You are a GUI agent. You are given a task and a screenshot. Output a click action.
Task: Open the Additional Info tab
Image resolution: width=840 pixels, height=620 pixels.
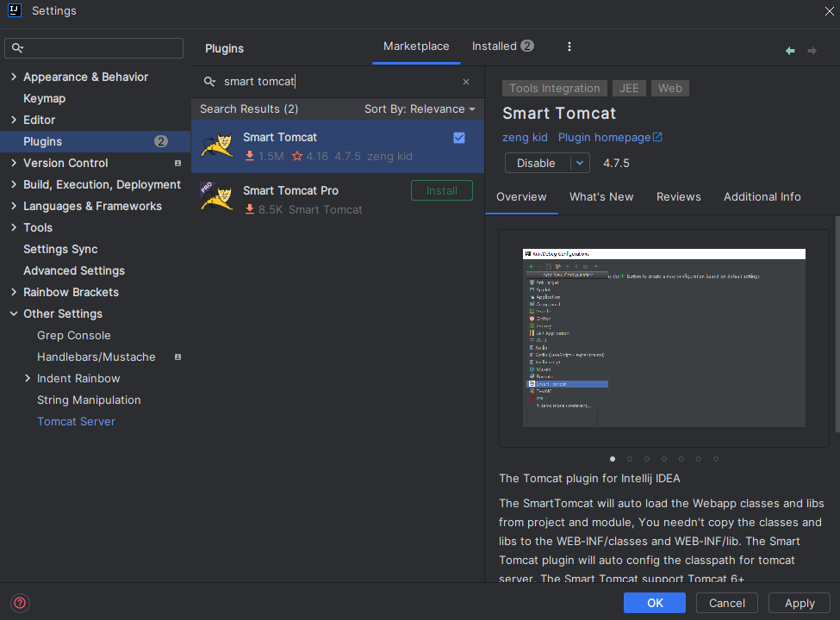762,197
